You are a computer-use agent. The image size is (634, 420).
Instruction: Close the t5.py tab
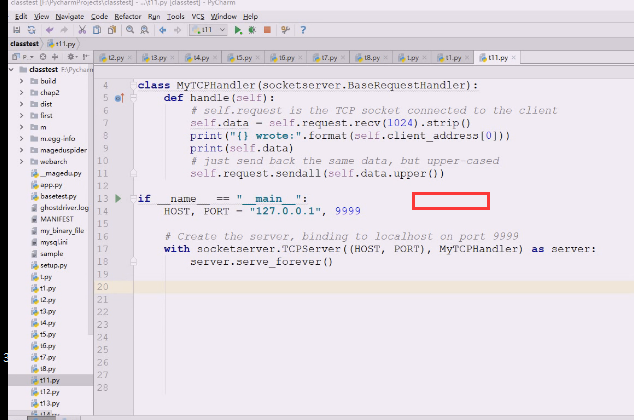[x=258, y=58]
